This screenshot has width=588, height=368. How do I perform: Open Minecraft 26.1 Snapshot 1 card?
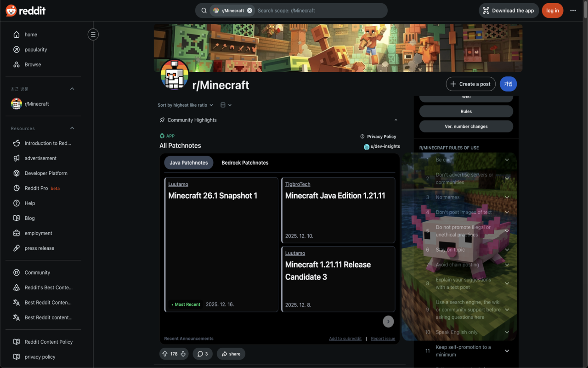click(221, 245)
